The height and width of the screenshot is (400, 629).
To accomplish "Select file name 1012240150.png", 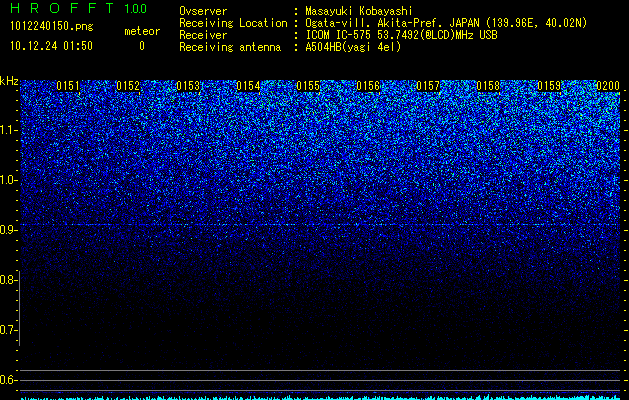I will coord(52,26).
